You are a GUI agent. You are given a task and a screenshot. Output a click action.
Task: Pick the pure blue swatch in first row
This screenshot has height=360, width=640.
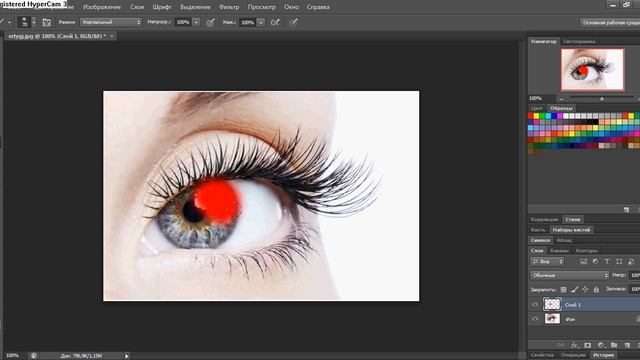[554, 116]
